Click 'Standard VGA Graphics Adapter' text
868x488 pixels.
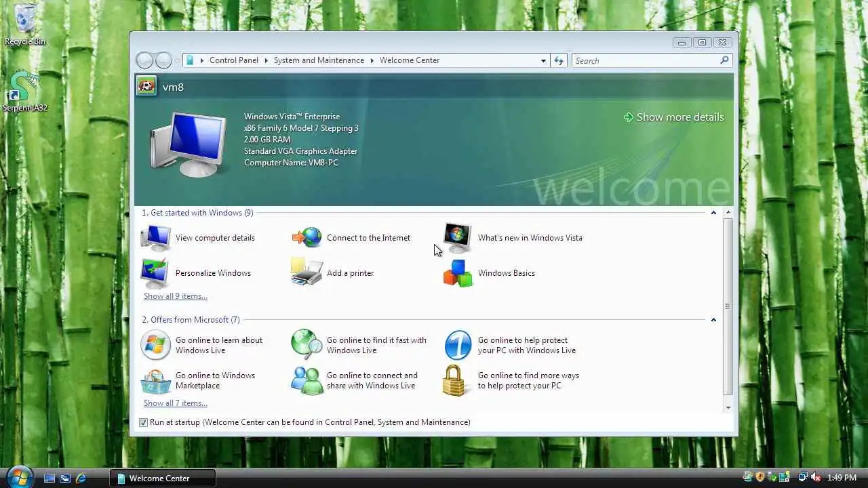[x=300, y=151]
